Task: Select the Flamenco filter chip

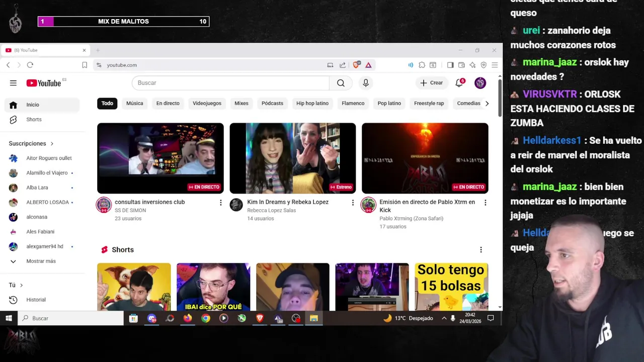Action: tap(353, 103)
